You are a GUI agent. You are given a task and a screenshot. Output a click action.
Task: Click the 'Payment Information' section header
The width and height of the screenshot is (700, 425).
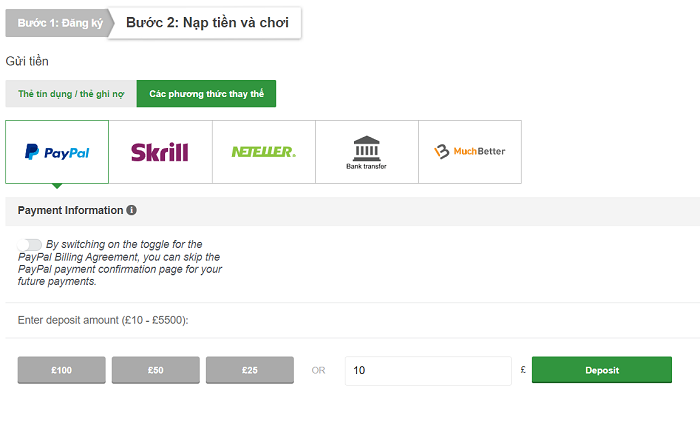click(70, 211)
